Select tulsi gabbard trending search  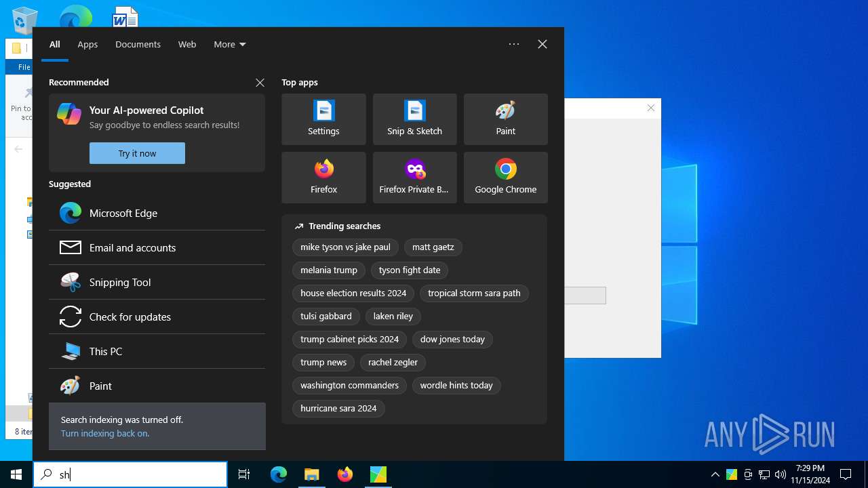(326, 317)
